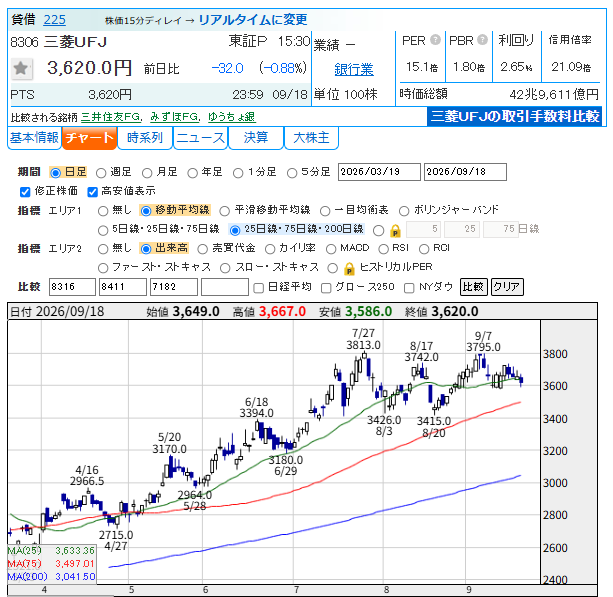Image resolution: width=613 pixels, height=597 pixels.
Task: Click the premium lock icon beside custom moving average
Action: click(396, 231)
